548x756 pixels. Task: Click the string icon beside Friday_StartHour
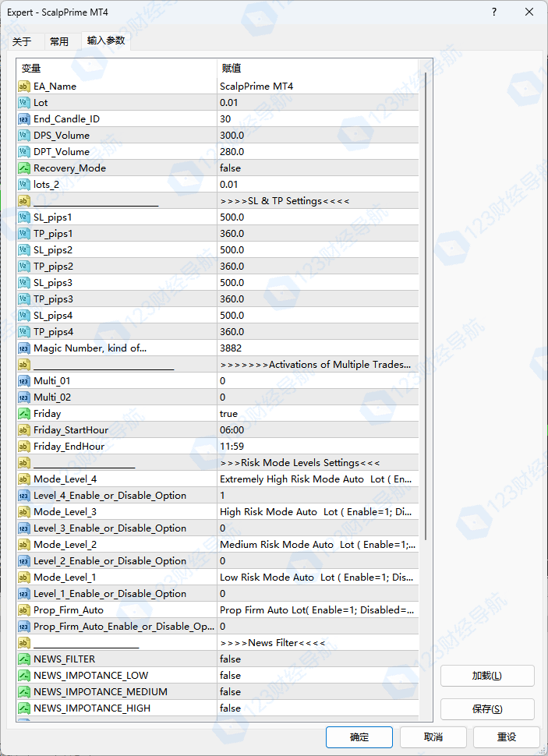pos(24,430)
